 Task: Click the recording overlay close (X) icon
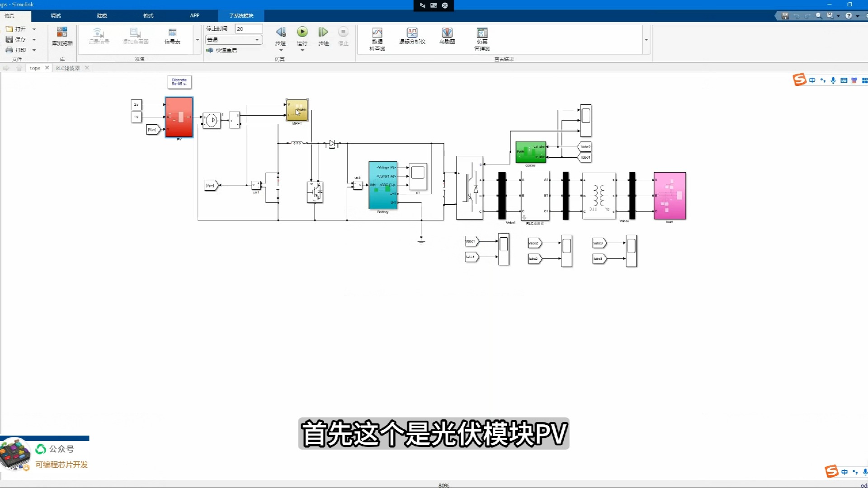(x=445, y=5)
